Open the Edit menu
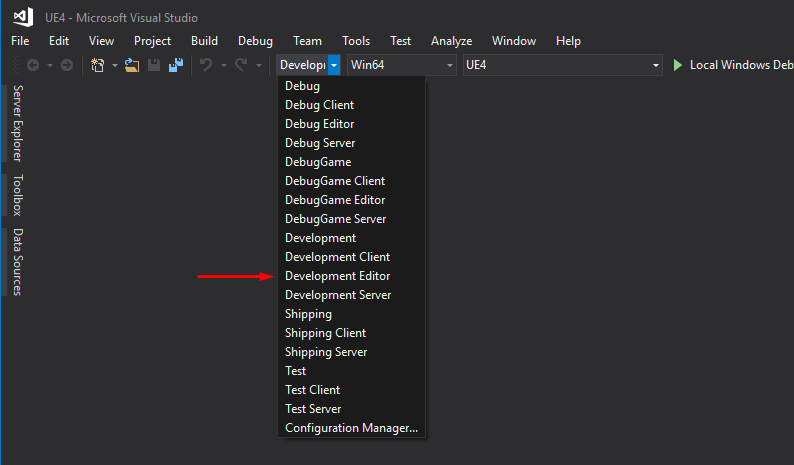Screen dimensions: 794x465 [59, 41]
